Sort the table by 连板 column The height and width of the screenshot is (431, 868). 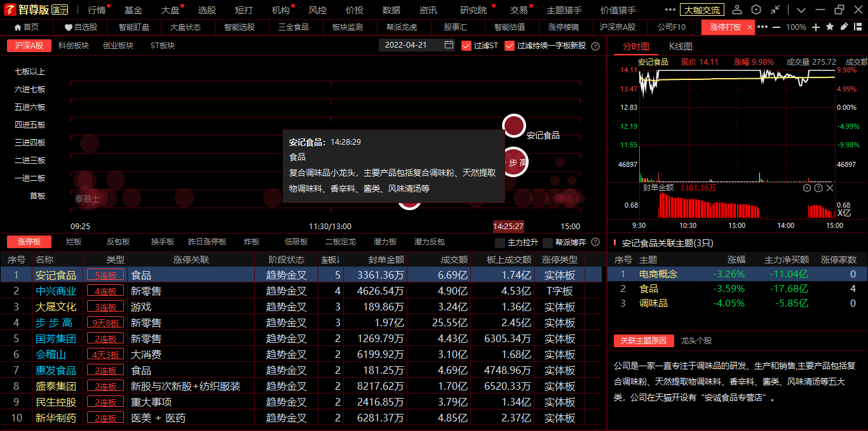pyautogui.click(x=330, y=259)
